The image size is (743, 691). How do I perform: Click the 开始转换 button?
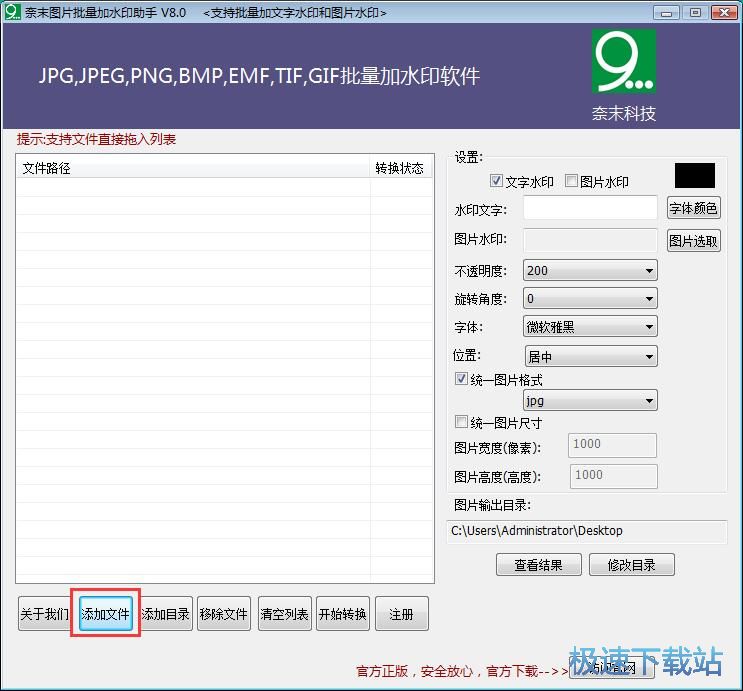pos(342,614)
